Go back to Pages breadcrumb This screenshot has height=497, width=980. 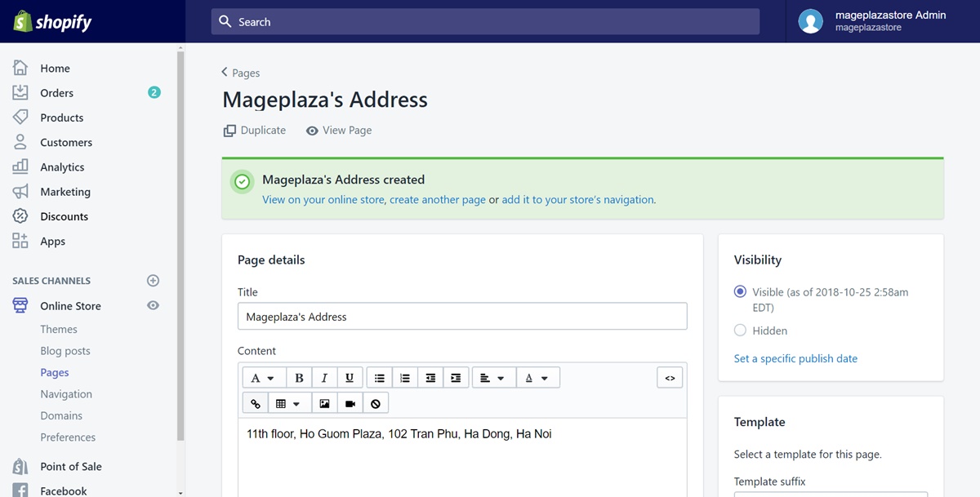tap(241, 73)
